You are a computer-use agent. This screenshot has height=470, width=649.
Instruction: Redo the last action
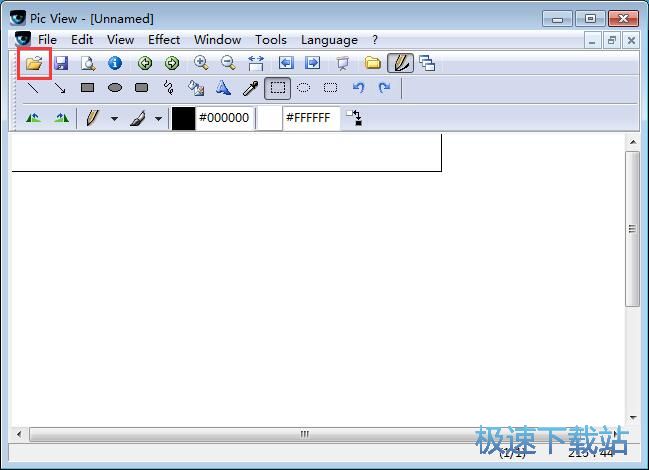[x=385, y=88]
